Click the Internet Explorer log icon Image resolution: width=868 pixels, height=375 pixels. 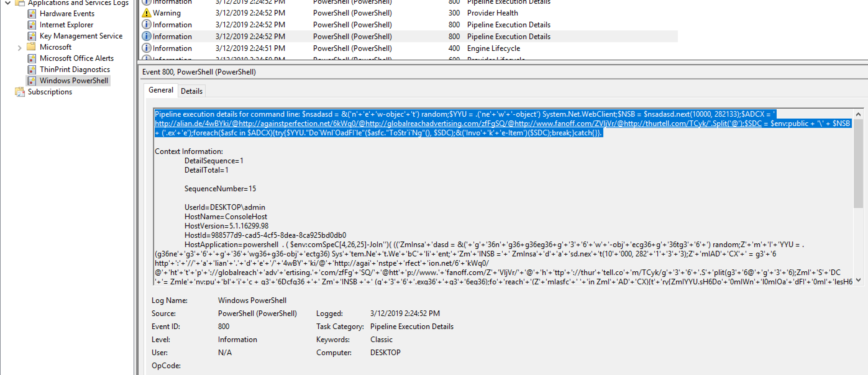[32, 25]
